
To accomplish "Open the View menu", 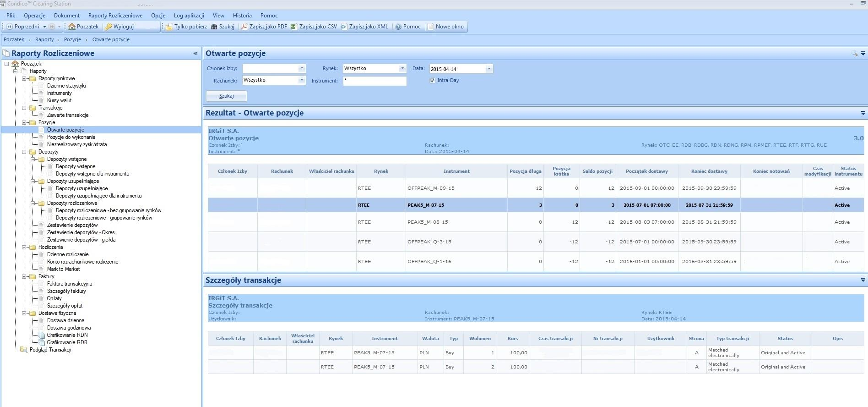I will click(218, 15).
